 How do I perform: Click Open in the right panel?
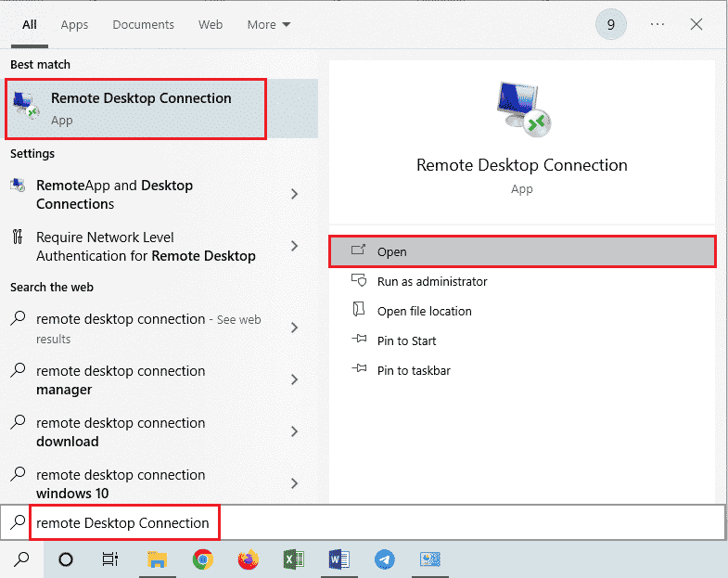pos(522,251)
